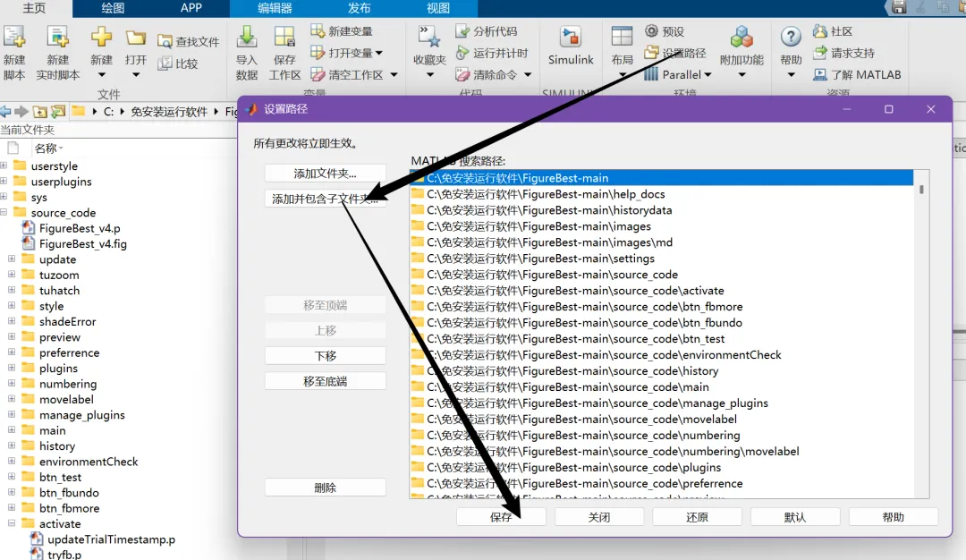Click Save (保存) in Set Path dialog
This screenshot has width=966, height=560.
tap(501, 517)
